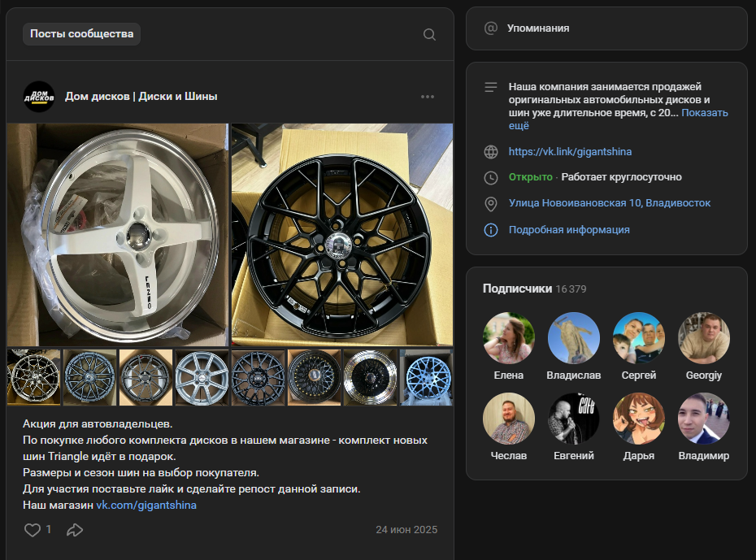The width and height of the screenshot is (756, 560).
Task: Click the Улица Новоивановская 10 address link
Action: click(x=609, y=203)
